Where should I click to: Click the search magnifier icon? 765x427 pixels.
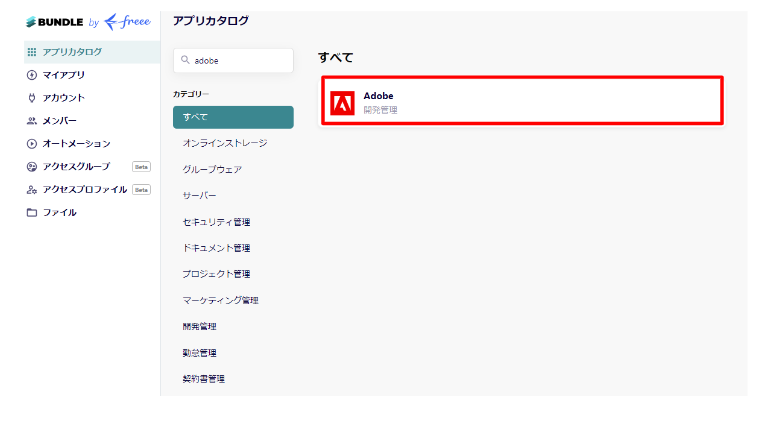[x=185, y=60]
